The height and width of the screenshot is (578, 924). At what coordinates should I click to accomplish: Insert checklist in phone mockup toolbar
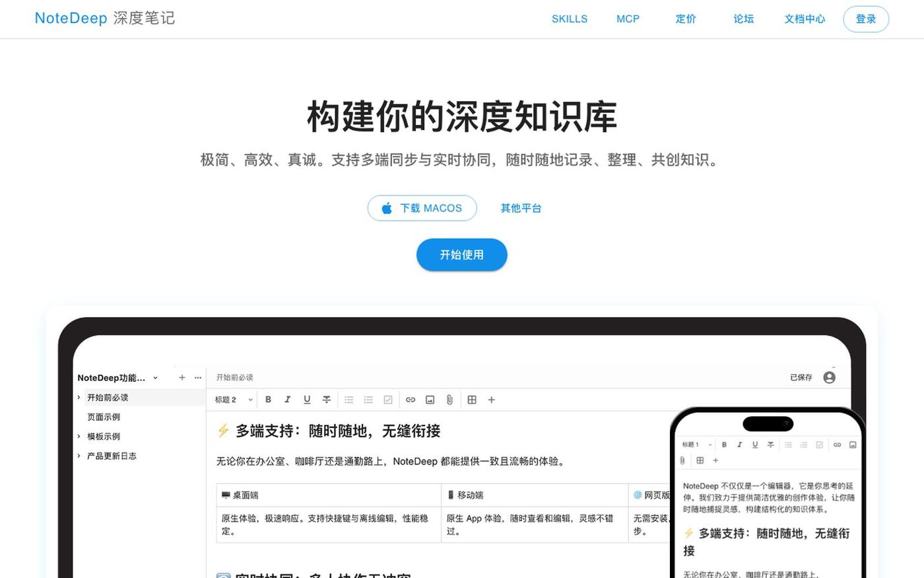819,445
